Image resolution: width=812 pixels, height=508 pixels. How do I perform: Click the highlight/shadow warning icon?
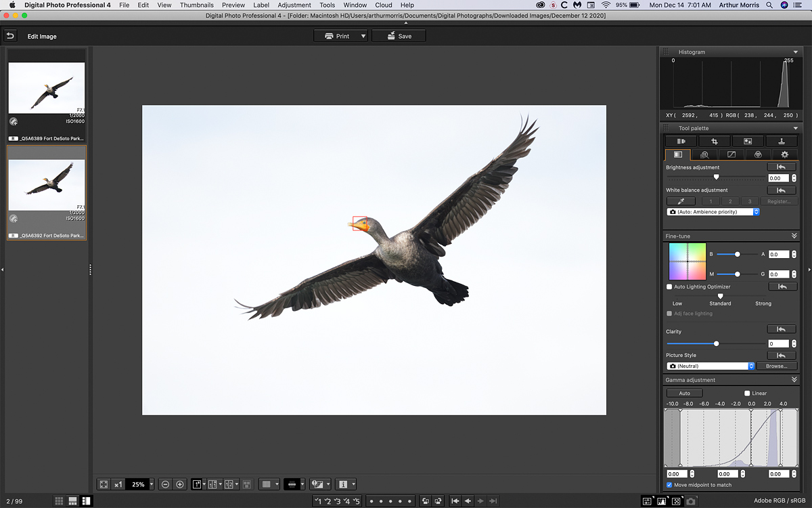[x=317, y=484]
